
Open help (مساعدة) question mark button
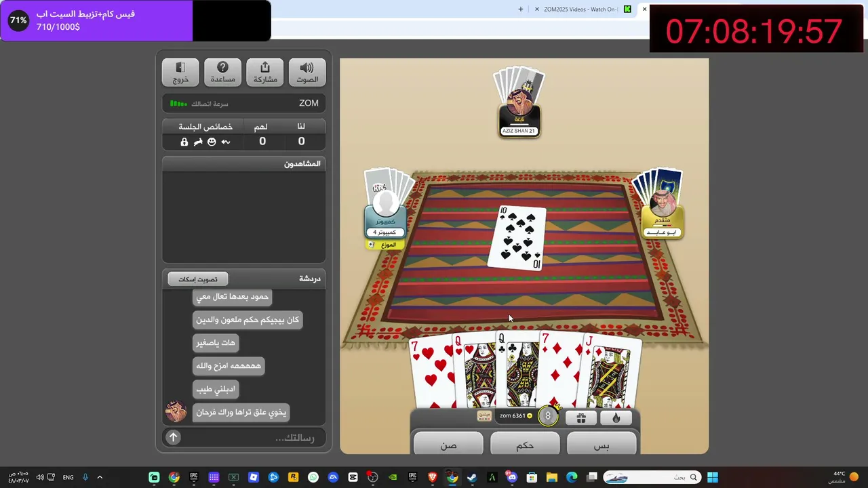(222, 73)
